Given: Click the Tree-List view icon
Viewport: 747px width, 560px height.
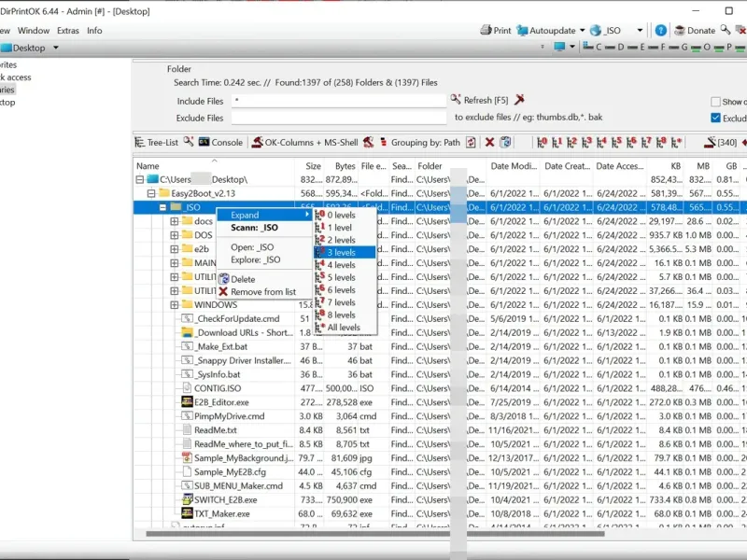Looking at the screenshot, I should coord(140,143).
